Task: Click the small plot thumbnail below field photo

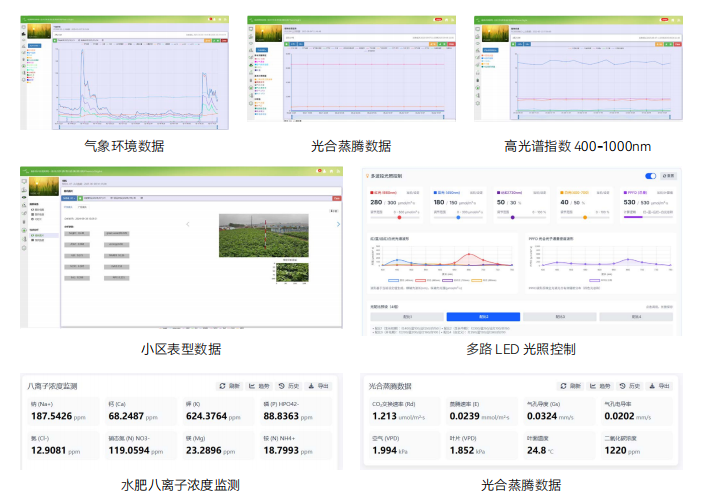Action: pyautogui.click(x=291, y=272)
